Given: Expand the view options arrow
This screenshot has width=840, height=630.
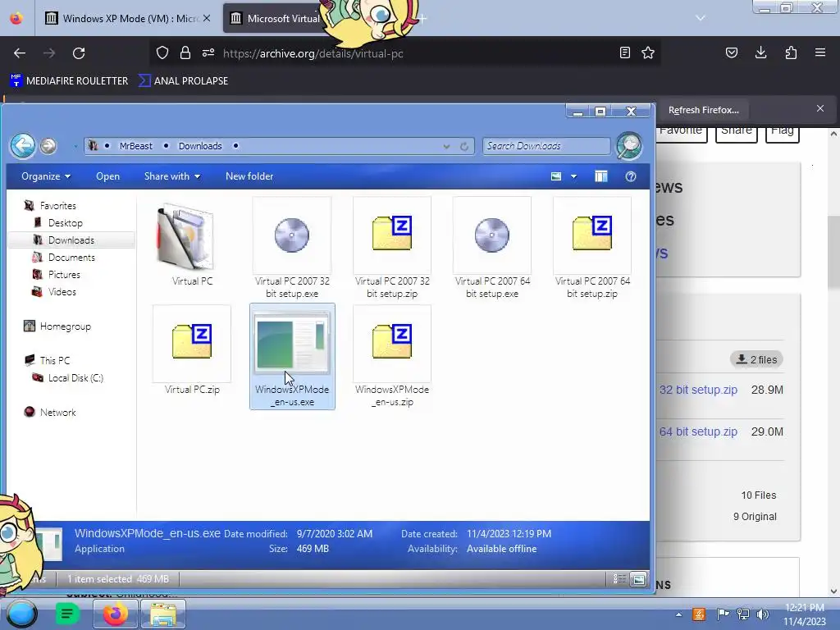Looking at the screenshot, I should [573, 176].
